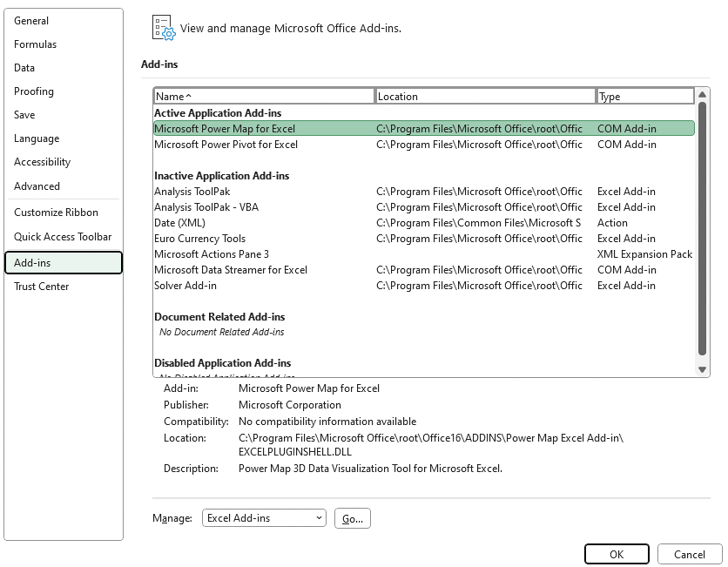Click the Power Map 3D description text

pos(370,469)
